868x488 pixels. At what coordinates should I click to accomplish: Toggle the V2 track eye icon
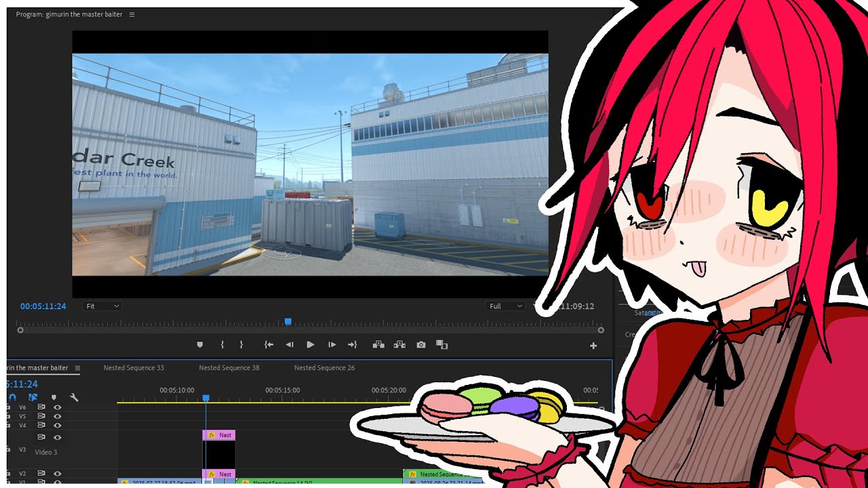58,474
